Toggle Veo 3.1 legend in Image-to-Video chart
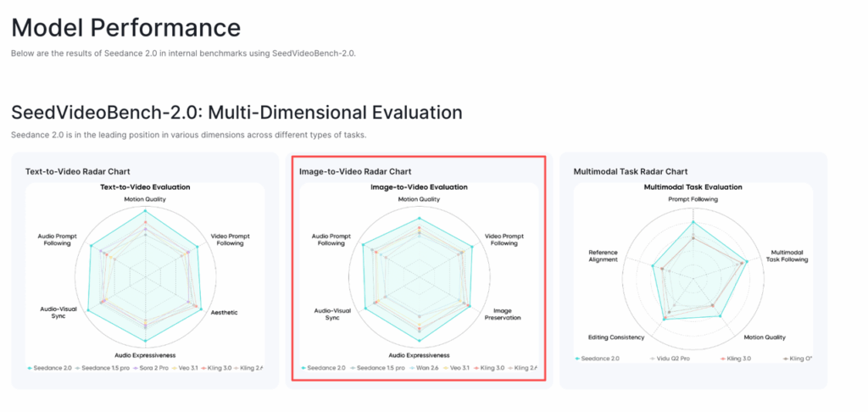This screenshot has height=412, width=868. [455, 367]
